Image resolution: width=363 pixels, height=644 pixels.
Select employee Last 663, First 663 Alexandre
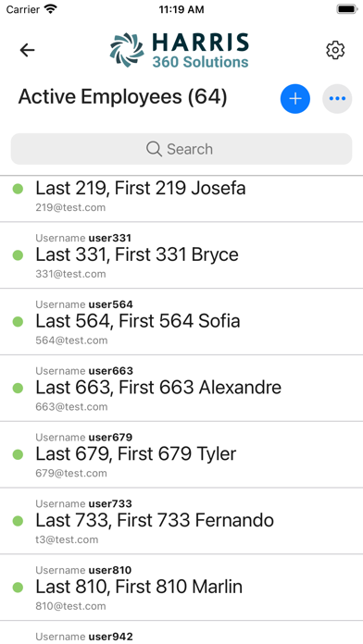click(181, 388)
